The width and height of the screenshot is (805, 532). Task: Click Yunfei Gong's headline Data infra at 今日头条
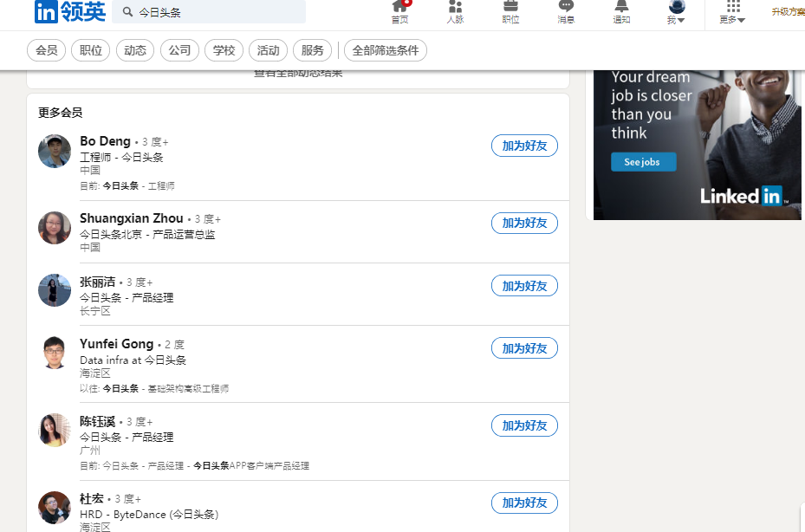tap(133, 360)
